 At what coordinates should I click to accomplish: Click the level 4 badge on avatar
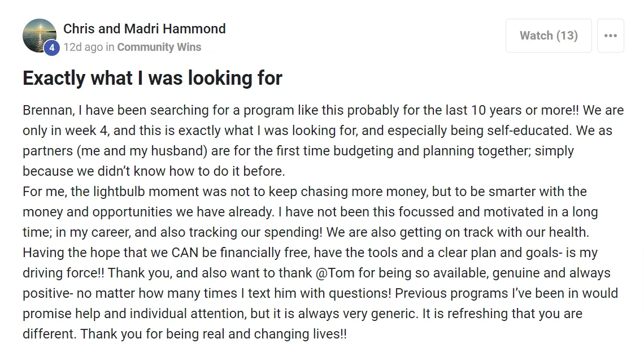[x=51, y=48]
